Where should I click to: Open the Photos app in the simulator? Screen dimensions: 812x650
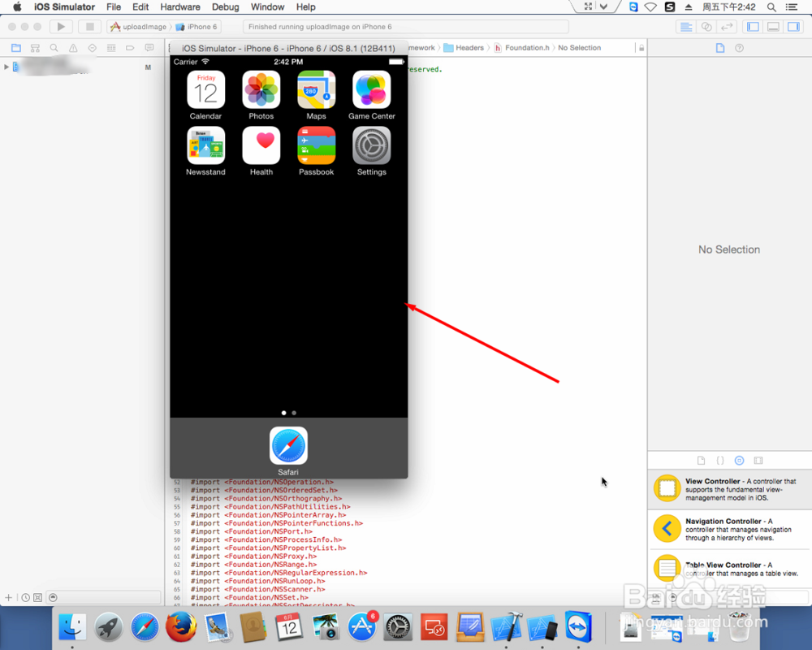pyautogui.click(x=261, y=89)
